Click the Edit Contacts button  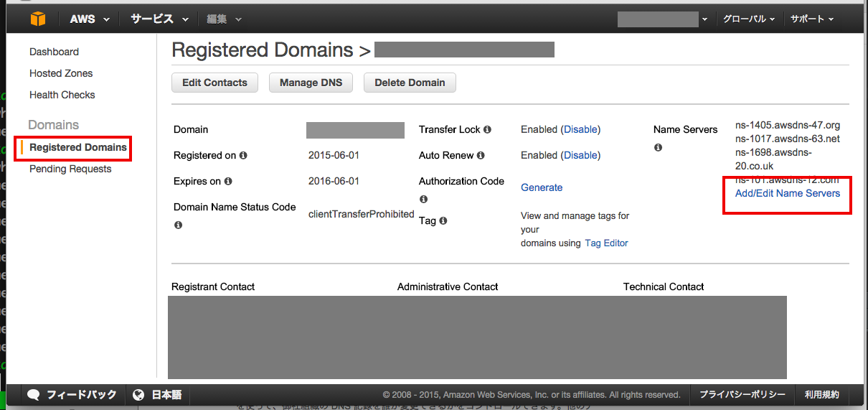pos(215,83)
